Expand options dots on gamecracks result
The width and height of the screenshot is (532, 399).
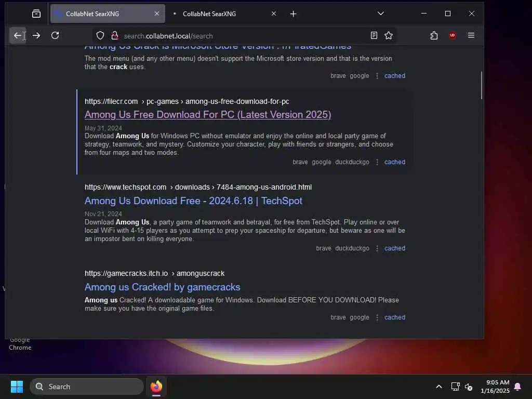[x=377, y=317]
